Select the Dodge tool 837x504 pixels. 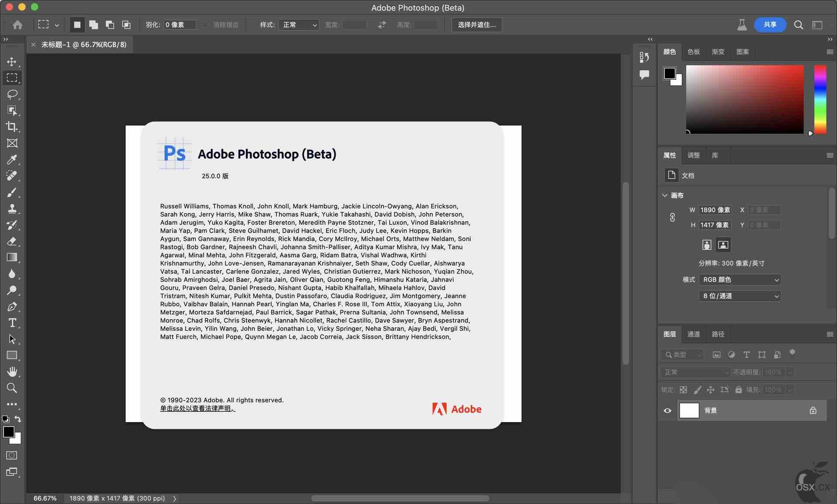[12, 290]
